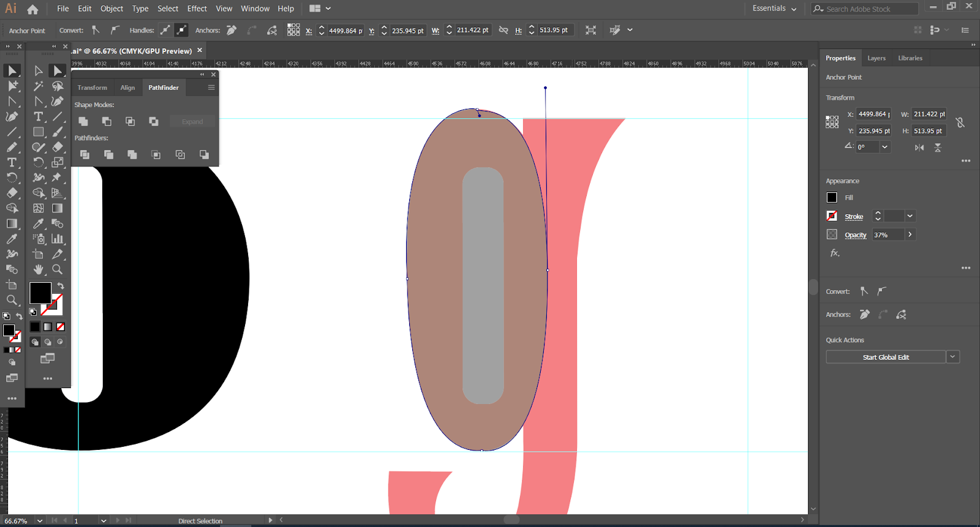The width and height of the screenshot is (980, 527).
Task: Select the Lasso tool
Action: click(x=58, y=86)
